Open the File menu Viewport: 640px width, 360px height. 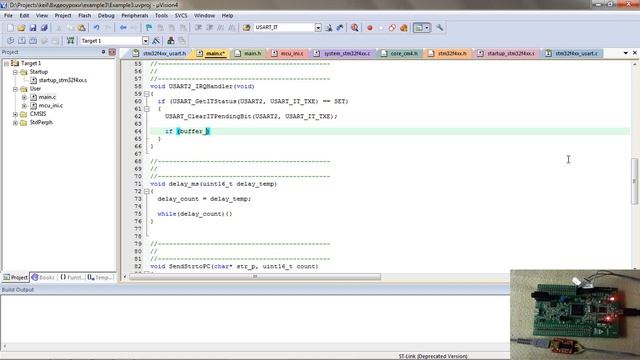[x=8, y=16]
